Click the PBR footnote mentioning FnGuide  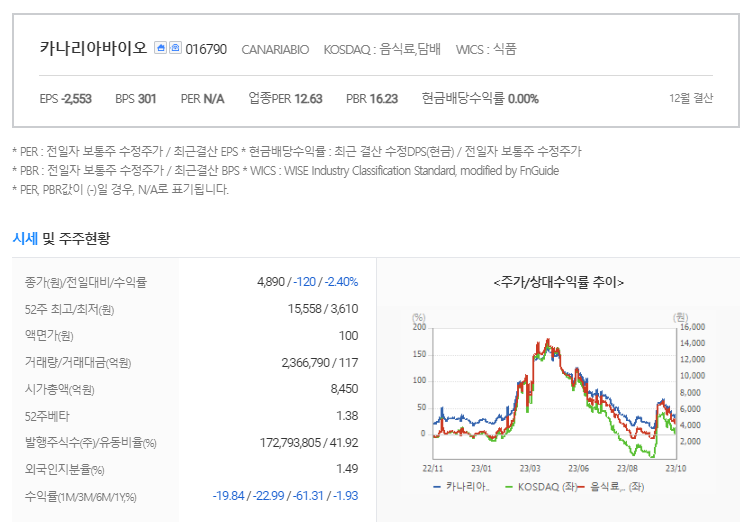285,171
